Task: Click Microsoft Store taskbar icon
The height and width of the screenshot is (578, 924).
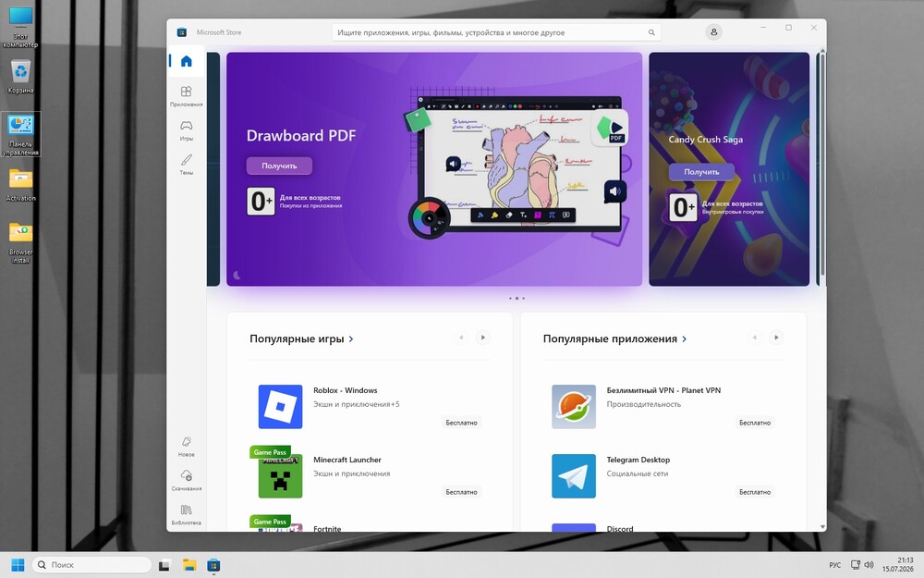Action: point(213,564)
